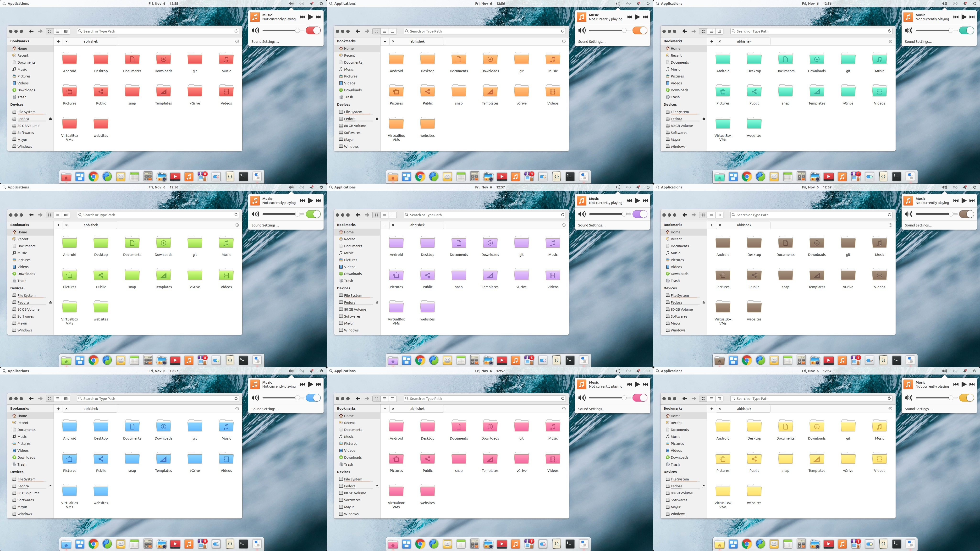980x551 pixels.
Task: Toggle the purple sound switch
Action: tap(640, 214)
